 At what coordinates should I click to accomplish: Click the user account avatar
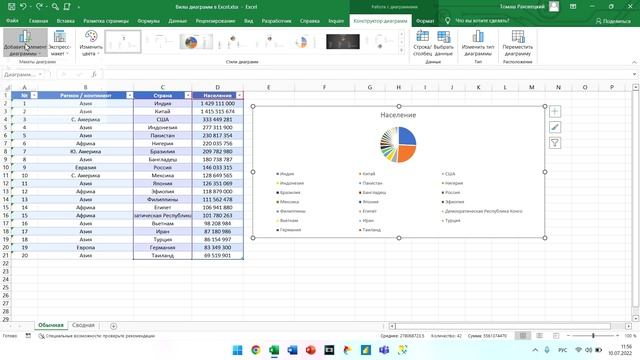click(x=554, y=7)
